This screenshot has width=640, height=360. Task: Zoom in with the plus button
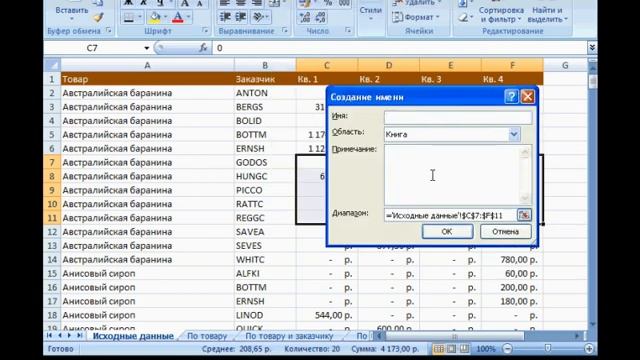point(589,349)
